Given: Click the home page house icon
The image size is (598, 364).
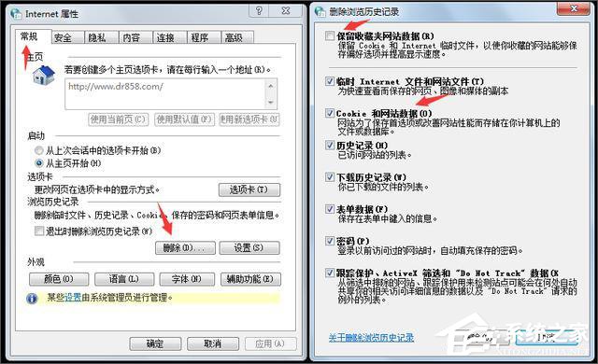Looking at the screenshot, I should pyautogui.click(x=44, y=75).
